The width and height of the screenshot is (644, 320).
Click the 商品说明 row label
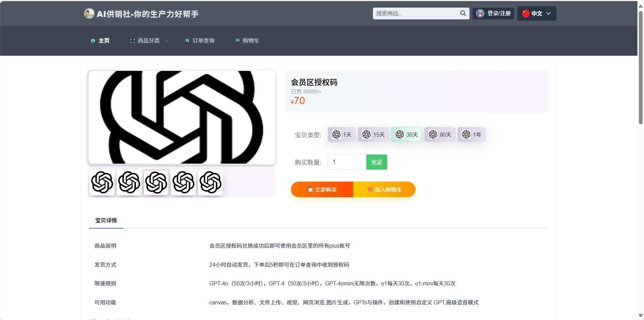(105, 246)
